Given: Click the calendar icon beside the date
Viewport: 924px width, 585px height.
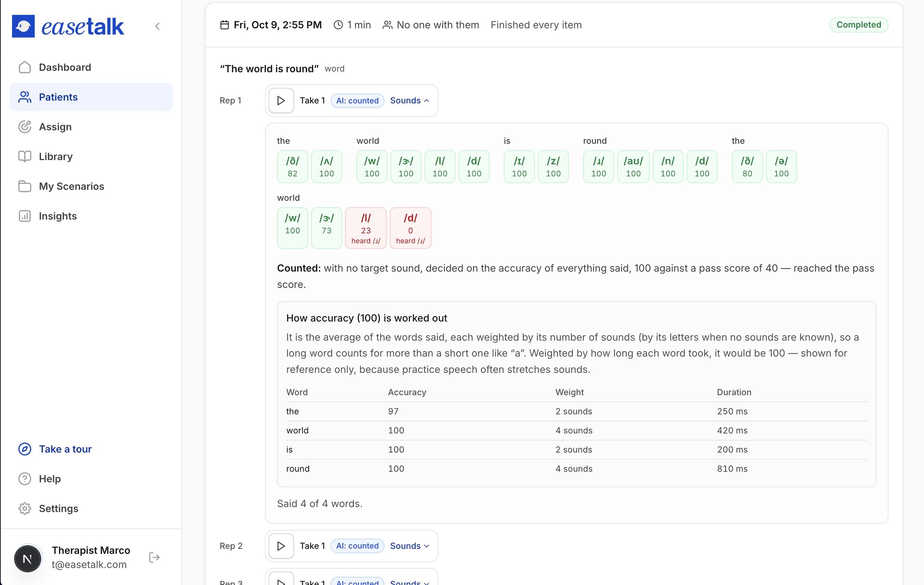Looking at the screenshot, I should click(225, 25).
